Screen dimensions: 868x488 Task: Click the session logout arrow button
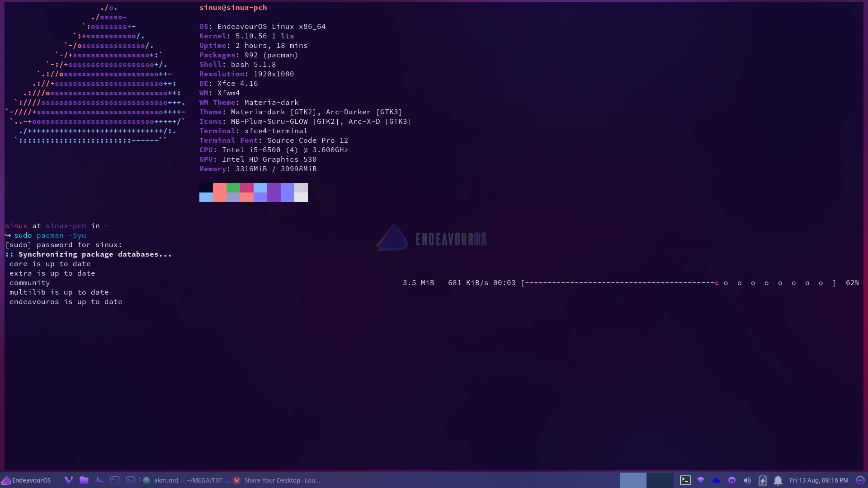click(x=860, y=480)
